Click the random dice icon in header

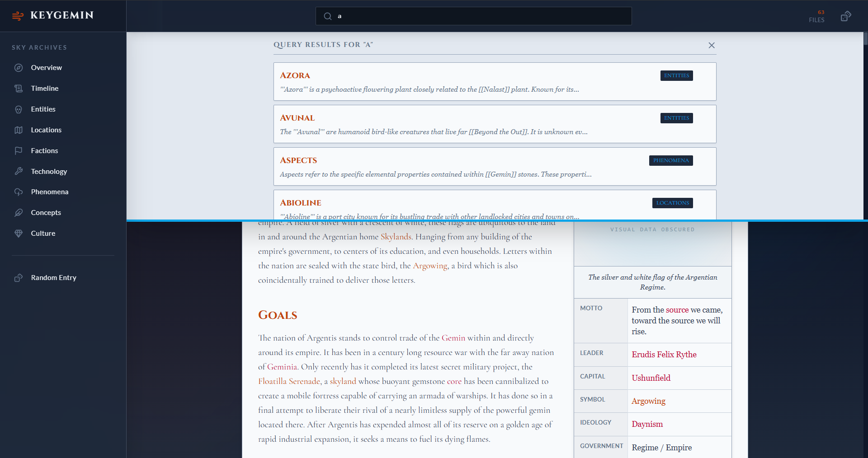pyautogui.click(x=846, y=16)
